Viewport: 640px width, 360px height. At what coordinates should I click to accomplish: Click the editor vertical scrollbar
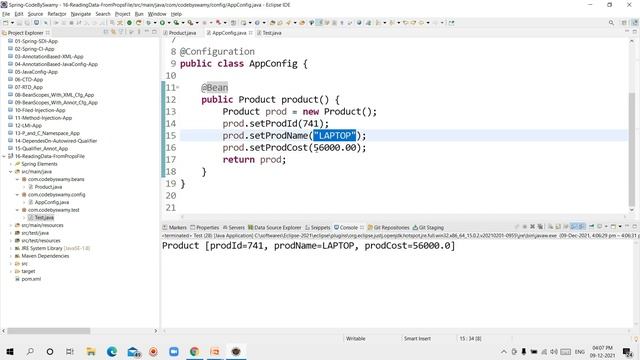point(632,149)
